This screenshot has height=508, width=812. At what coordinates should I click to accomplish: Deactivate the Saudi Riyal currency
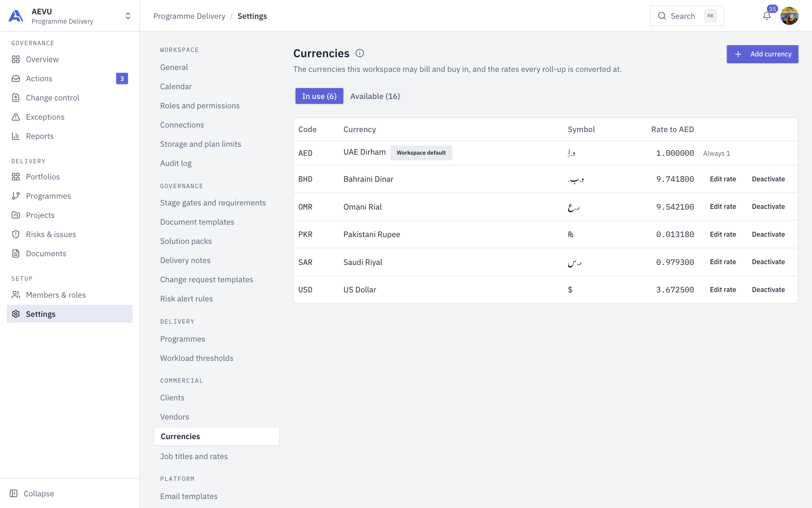[768, 262]
